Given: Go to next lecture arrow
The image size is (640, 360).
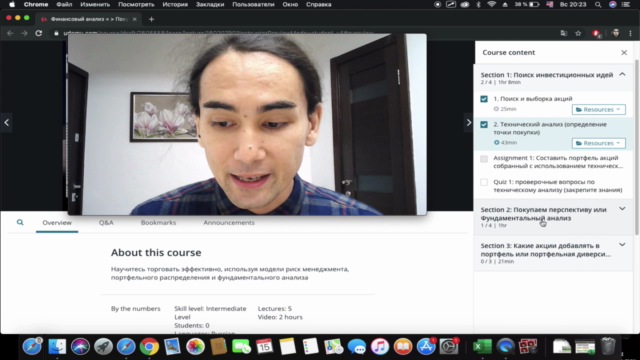Looking at the screenshot, I should click(x=468, y=122).
